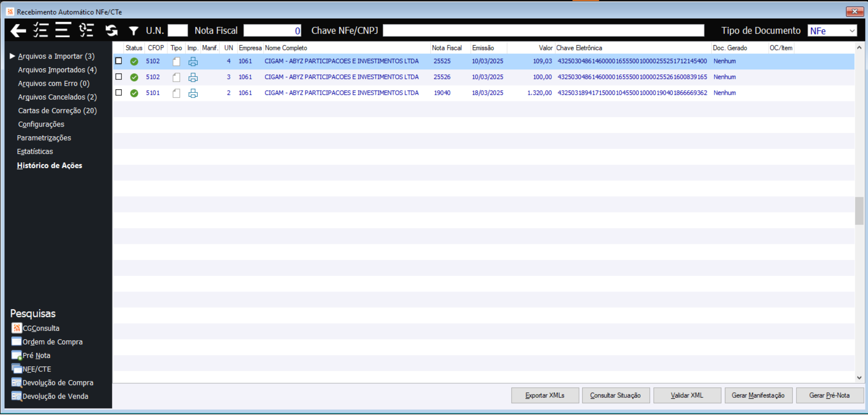Click value 1.320,00 in the table
The height and width of the screenshot is (415, 868).
(x=540, y=93)
